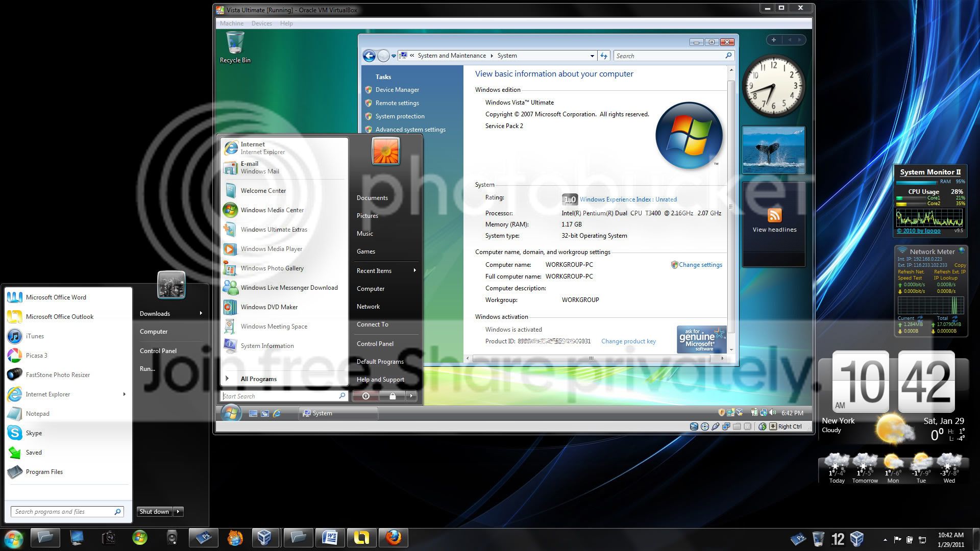
Task: Open the Help menu in VirtualBox
Action: [x=286, y=23]
